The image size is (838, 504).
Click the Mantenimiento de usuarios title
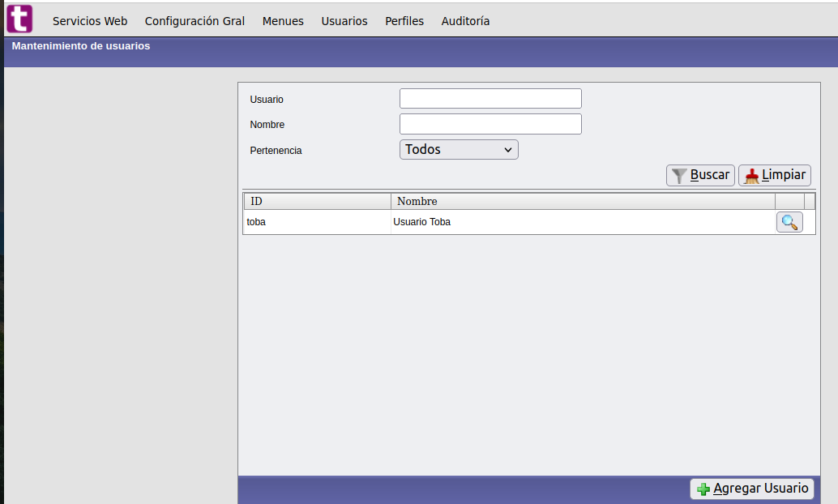click(x=81, y=46)
